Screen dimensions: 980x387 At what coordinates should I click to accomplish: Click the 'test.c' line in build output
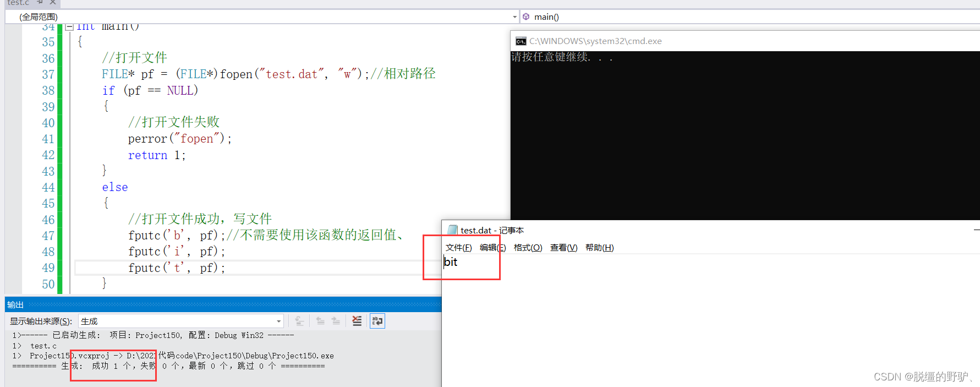coord(43,346)
